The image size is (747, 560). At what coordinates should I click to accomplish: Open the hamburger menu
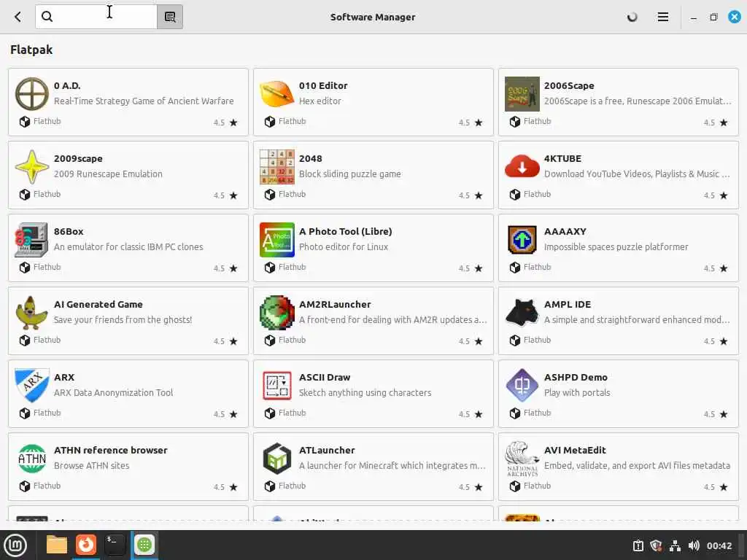click(x=662, y=17)
